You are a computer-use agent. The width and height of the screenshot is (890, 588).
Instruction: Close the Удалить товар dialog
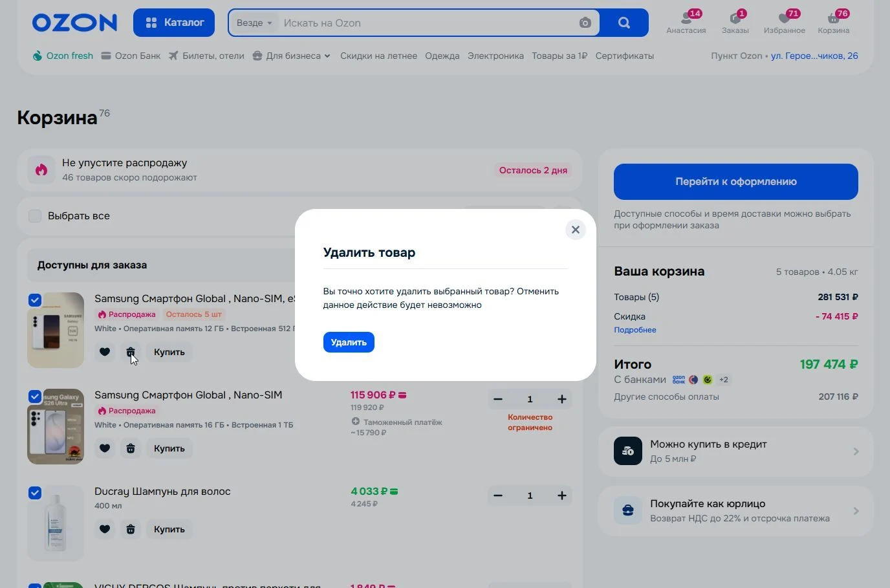click(576, 230)
